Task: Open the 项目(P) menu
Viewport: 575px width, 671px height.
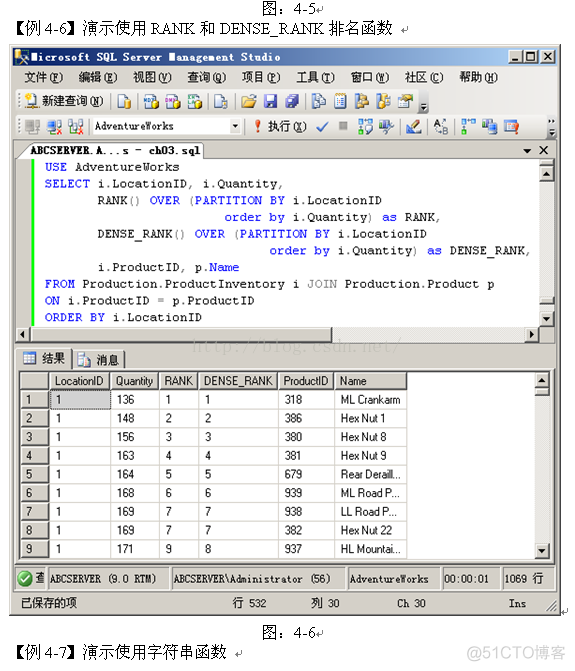Action: coord(261,77)
